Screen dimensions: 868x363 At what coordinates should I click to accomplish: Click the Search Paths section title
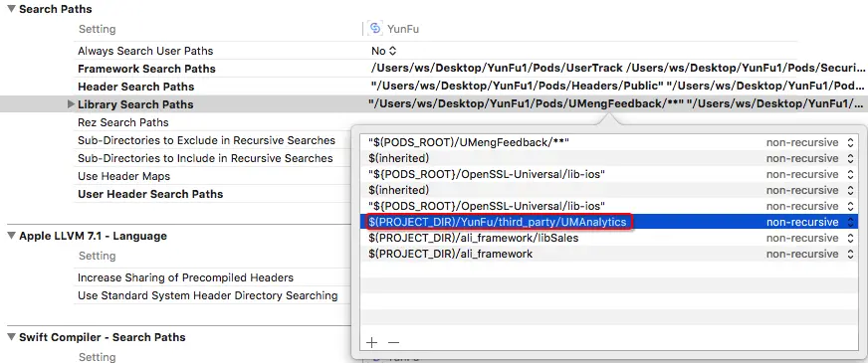(56, 9)
